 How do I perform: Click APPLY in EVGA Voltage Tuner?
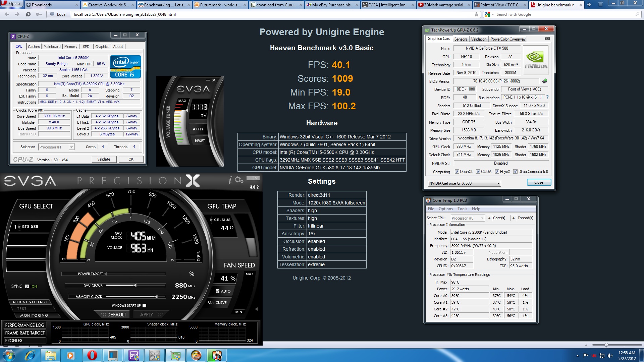[x=198, y=129]
